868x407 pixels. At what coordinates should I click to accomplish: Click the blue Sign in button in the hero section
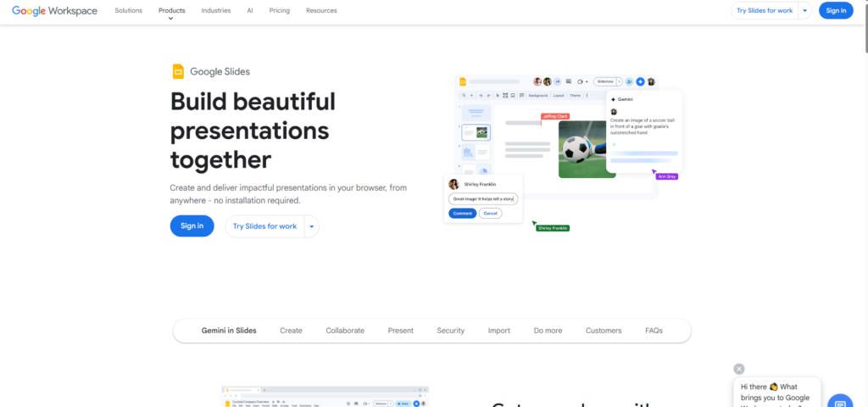click(x=192, y=226)
